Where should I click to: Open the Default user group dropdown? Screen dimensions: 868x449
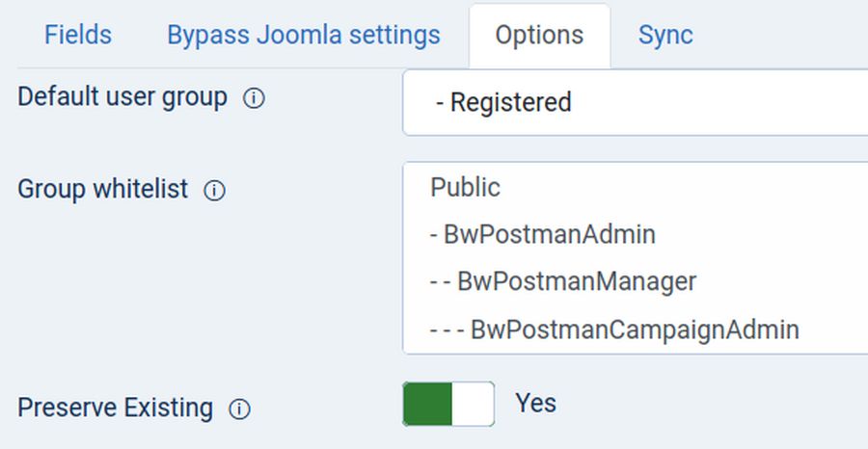click(x=637, y=102)
